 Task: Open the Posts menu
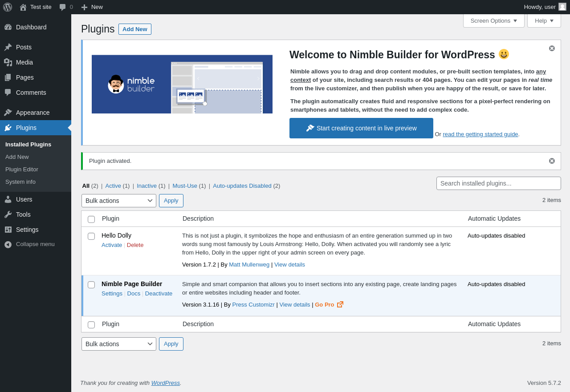tap(36, 47)
